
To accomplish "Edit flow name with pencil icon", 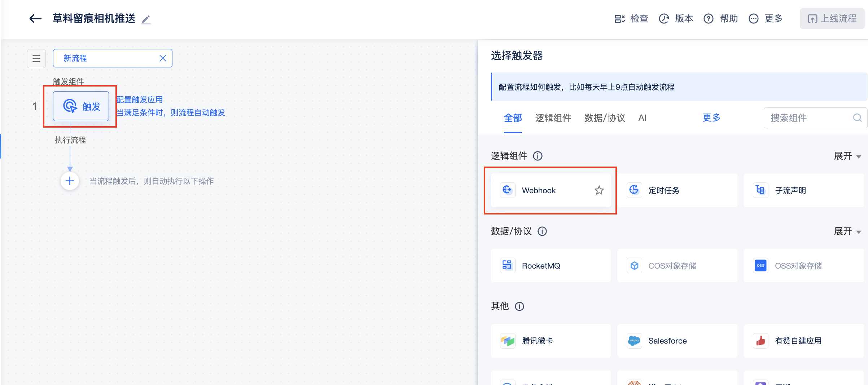I will pyautogui.click(x=146, y=19).
